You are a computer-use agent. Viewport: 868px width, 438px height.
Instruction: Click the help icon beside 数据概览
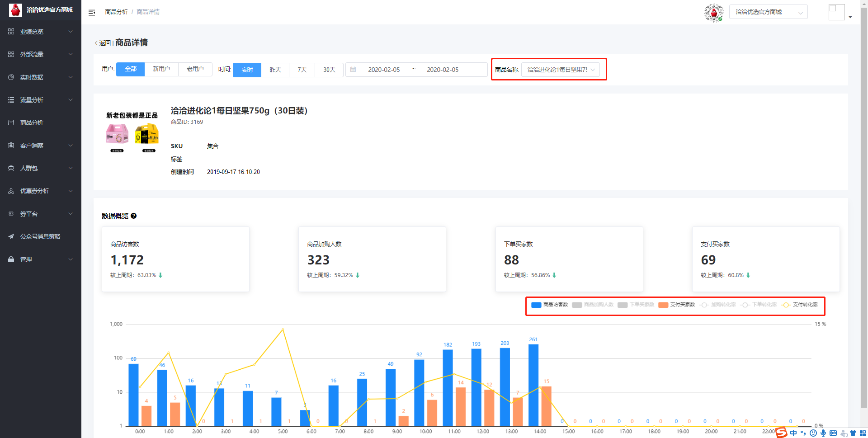coord(133,216)
